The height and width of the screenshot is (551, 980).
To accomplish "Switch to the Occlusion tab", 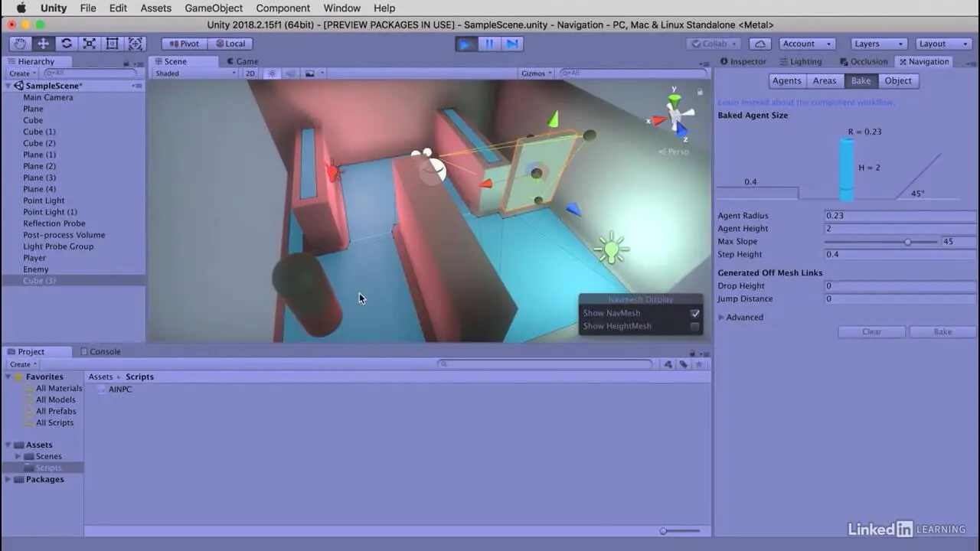I will pyautogui.click(x=864, y=61).
